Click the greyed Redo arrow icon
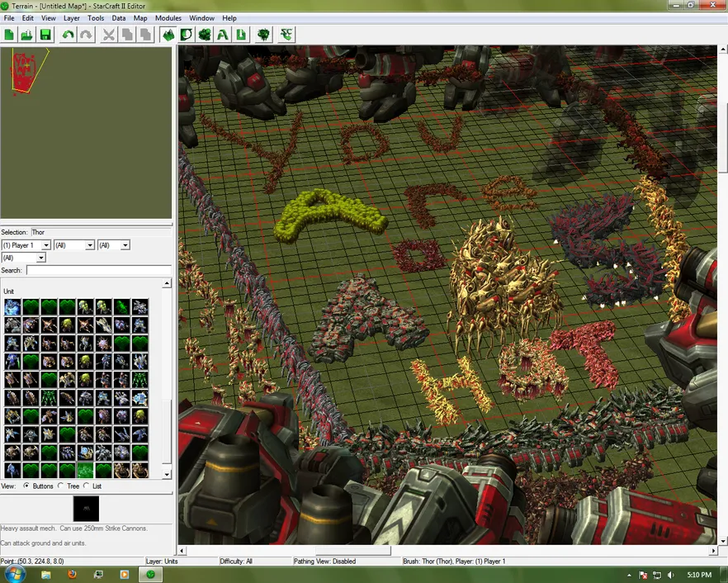The height and width of the screenshot is (583, 728). 87,35
